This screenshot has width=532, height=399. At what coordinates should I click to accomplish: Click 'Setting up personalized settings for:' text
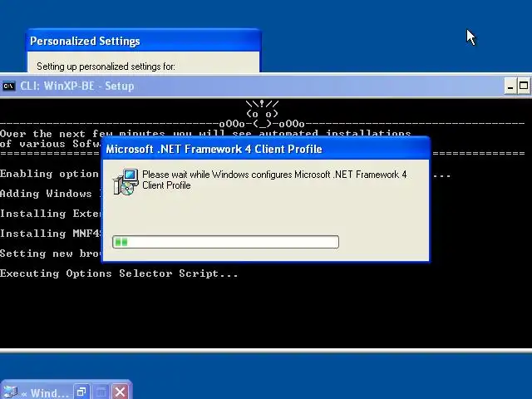106,66
